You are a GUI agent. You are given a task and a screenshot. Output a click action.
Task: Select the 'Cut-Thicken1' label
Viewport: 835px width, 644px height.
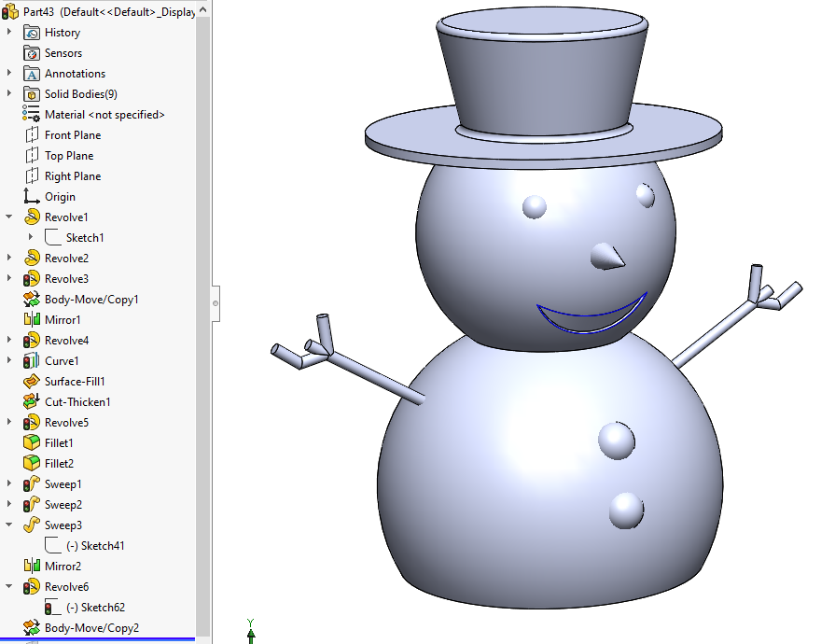coord(77,402)
